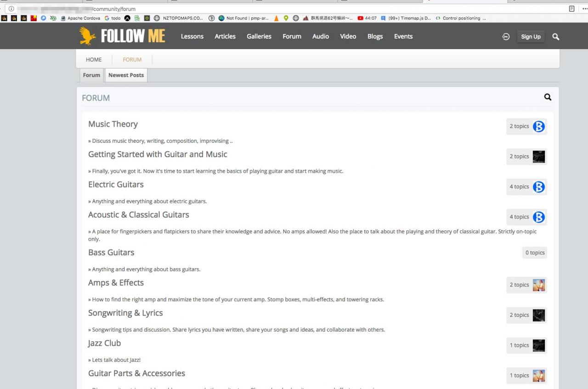Click the Music Theory last-poster avatar

[539, 126]
